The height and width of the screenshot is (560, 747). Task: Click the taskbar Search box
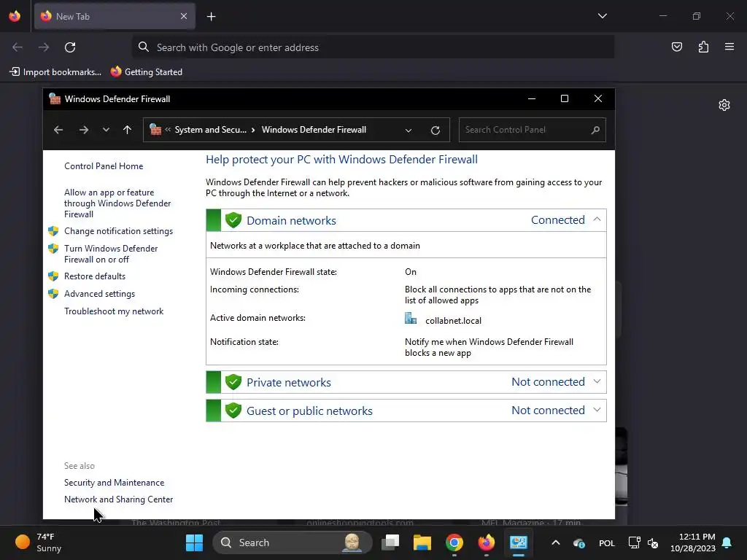tap(293, 542)
